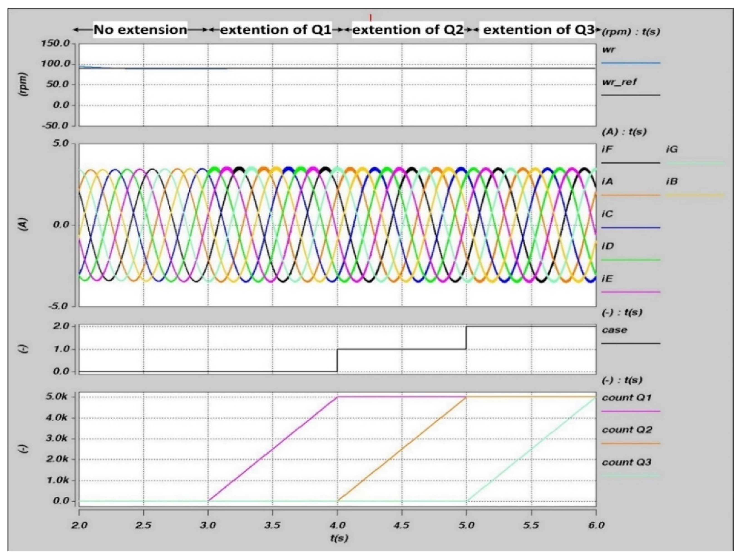The width and height of the screenshot is (743, 560).
Task: Click the 4.0 tick on time axis
Action: pos(338,525)
